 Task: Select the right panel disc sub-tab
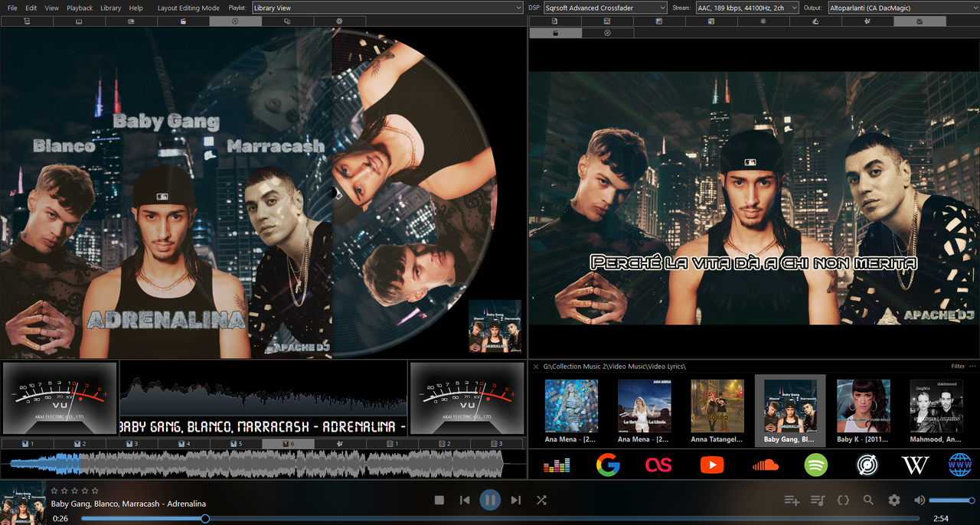click(607, 33)
